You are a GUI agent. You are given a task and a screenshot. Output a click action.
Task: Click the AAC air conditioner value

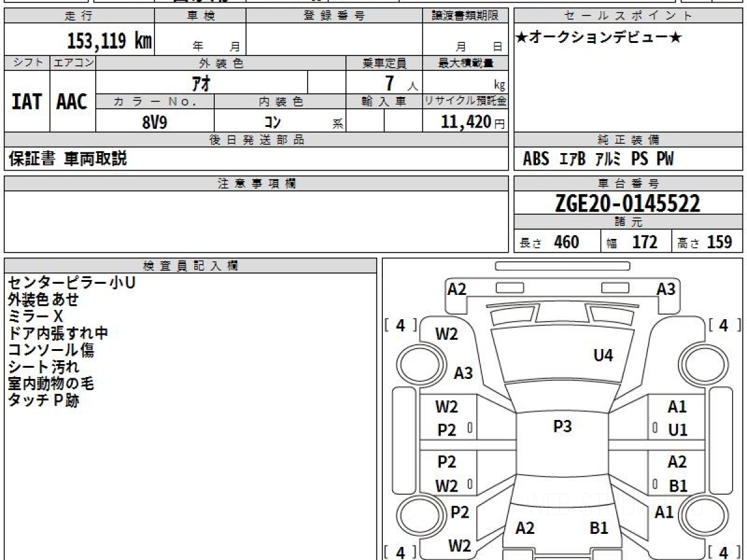[72, 101]
